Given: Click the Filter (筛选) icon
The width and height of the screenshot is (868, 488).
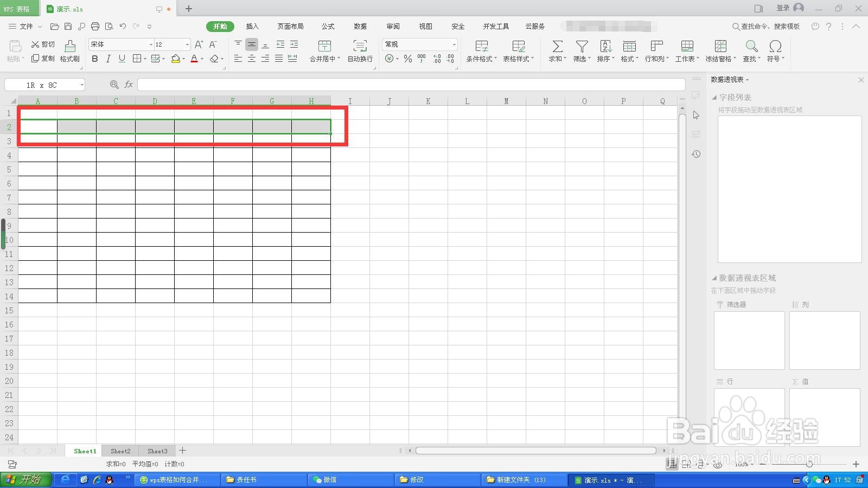Looking at the screenshot, I should pyautogui.click(x=582, y=47).
